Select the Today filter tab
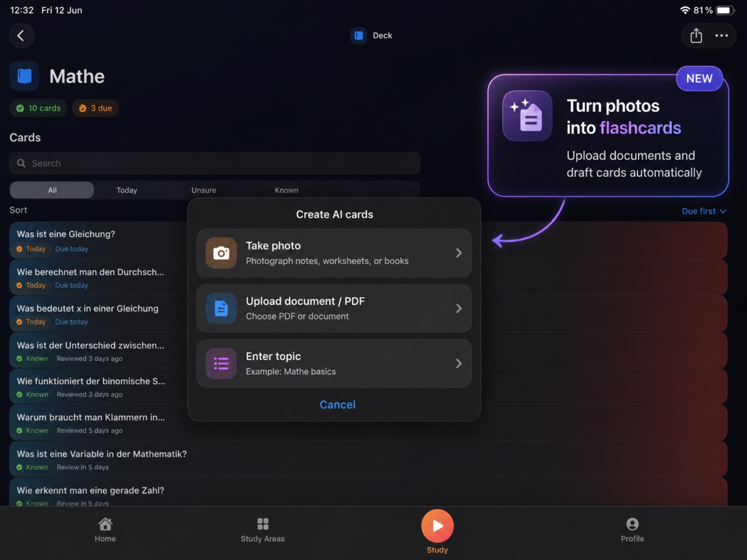 click(x=127, y=190)
